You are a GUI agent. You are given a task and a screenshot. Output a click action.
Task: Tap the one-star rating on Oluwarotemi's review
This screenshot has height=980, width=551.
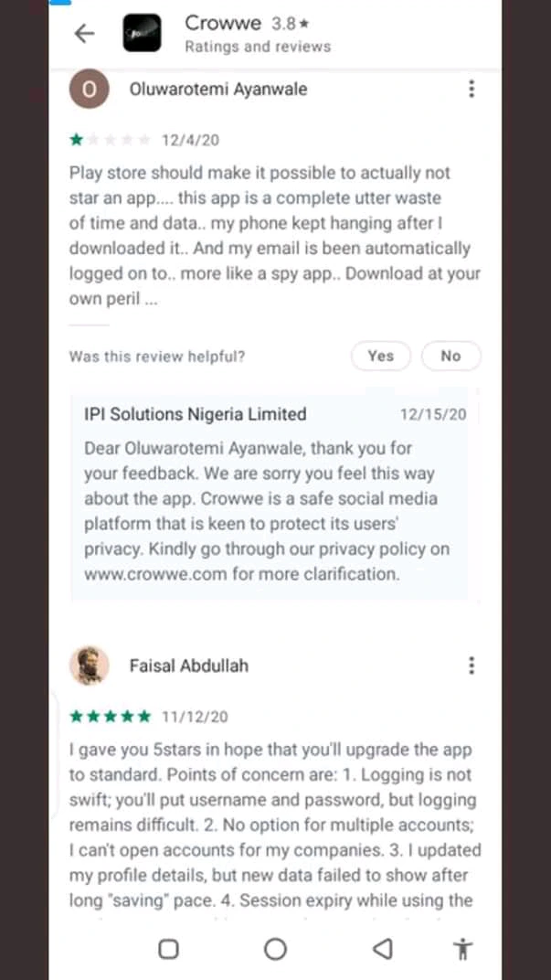tap(110, 140)
